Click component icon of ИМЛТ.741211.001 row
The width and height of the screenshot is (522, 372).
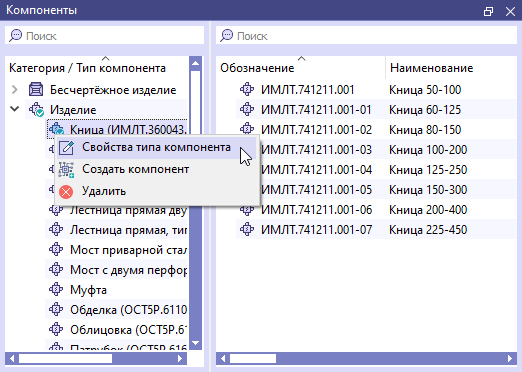click(x=247, y=89)
